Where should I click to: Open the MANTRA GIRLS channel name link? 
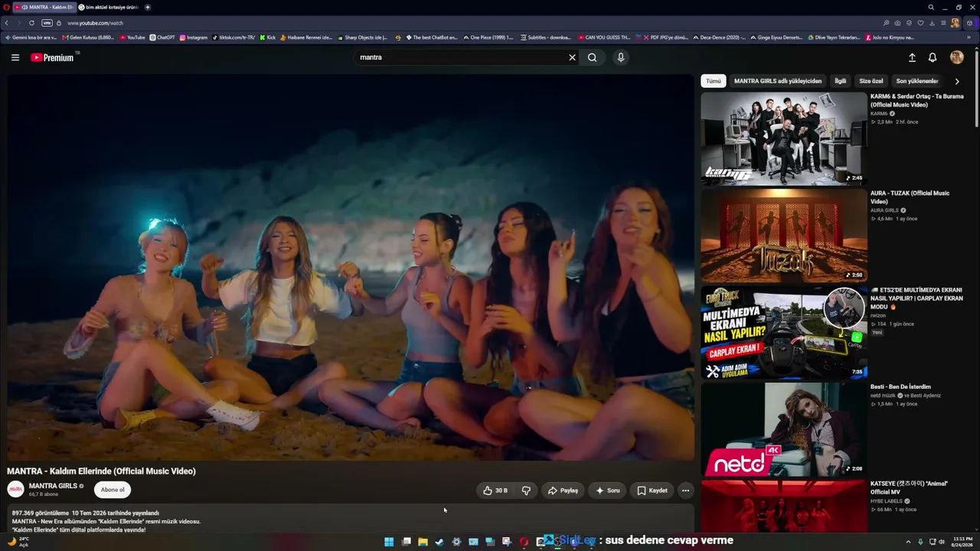[53, 486]
